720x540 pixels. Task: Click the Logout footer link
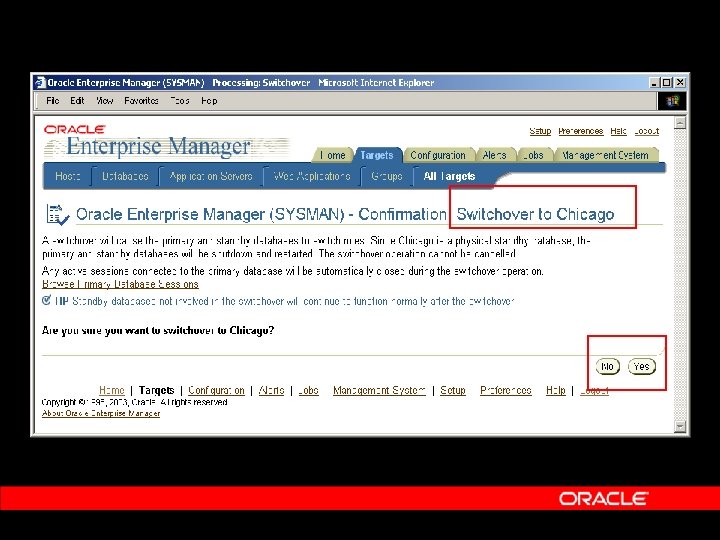coord(594,391)
